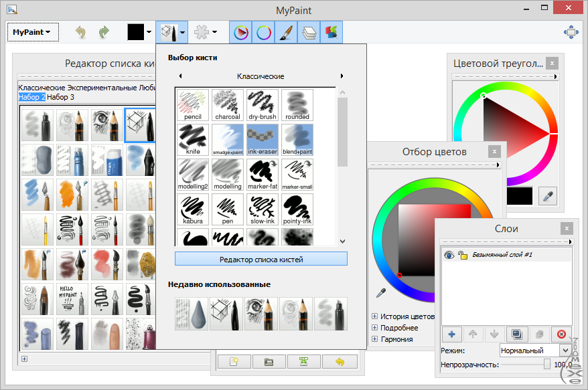Open the MyPaint main menu
This screenshot has height=390, width=588.
pyautogui.click(x=33, y=32)
